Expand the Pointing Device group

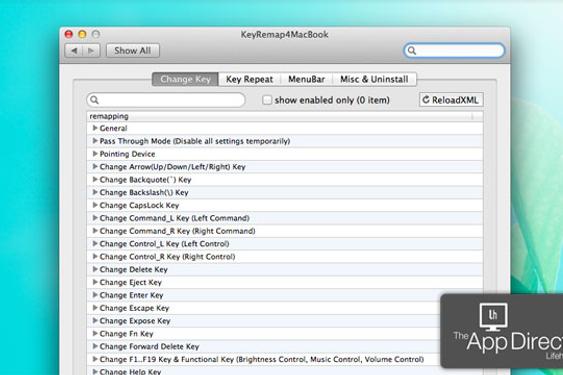(x=95, y=154)
